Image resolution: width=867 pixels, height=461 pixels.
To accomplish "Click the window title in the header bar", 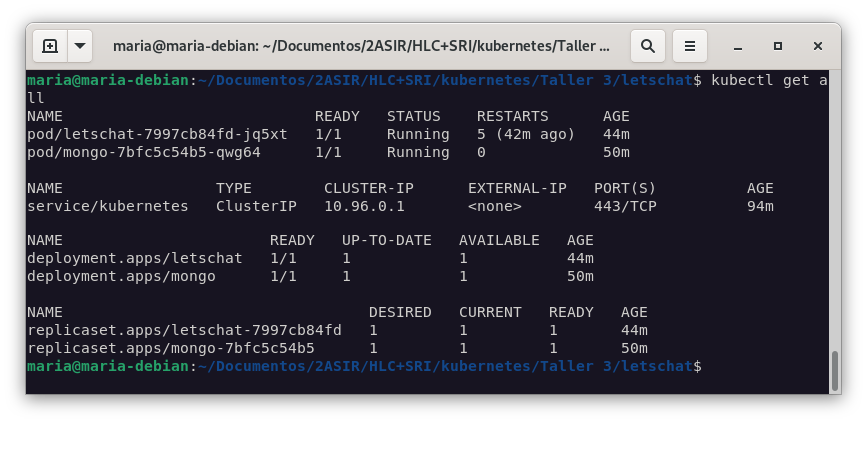I will (x=360, y=45).
